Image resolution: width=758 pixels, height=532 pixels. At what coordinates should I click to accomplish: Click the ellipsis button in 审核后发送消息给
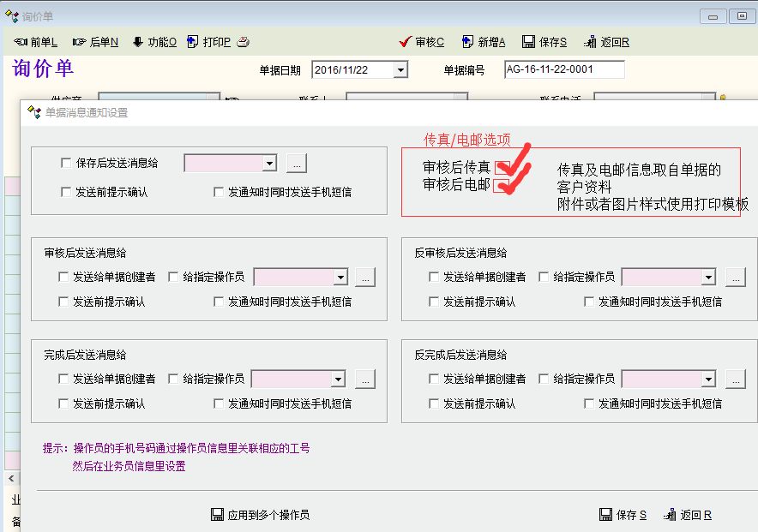pyautogui.click(x=365, y=277)
